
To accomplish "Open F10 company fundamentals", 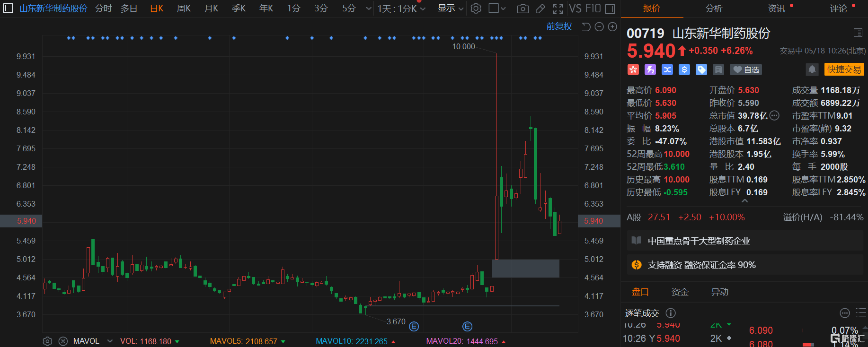I will 593,9.
